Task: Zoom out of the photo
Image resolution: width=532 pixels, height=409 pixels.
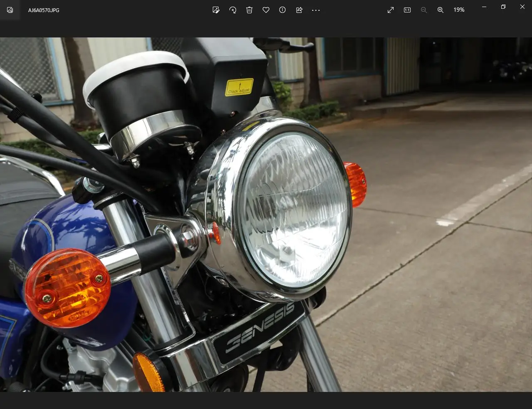Action: 424,10
